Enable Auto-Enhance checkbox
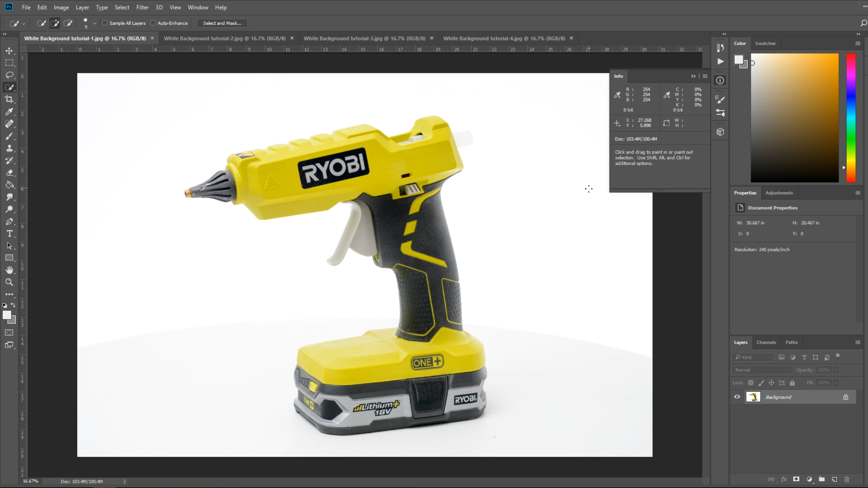The height and width of the screenshot is (488, 868). click(153, 23)
